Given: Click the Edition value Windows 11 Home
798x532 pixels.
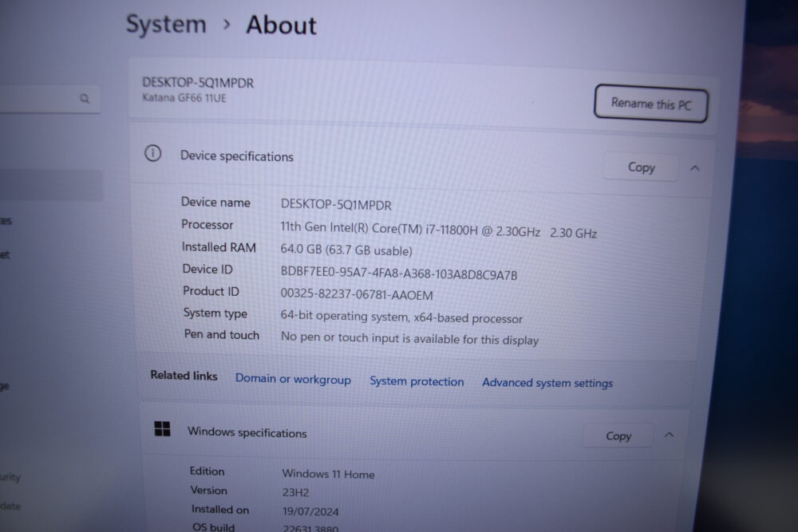Looking at the screenshot, I should click(x=328, y=474).
